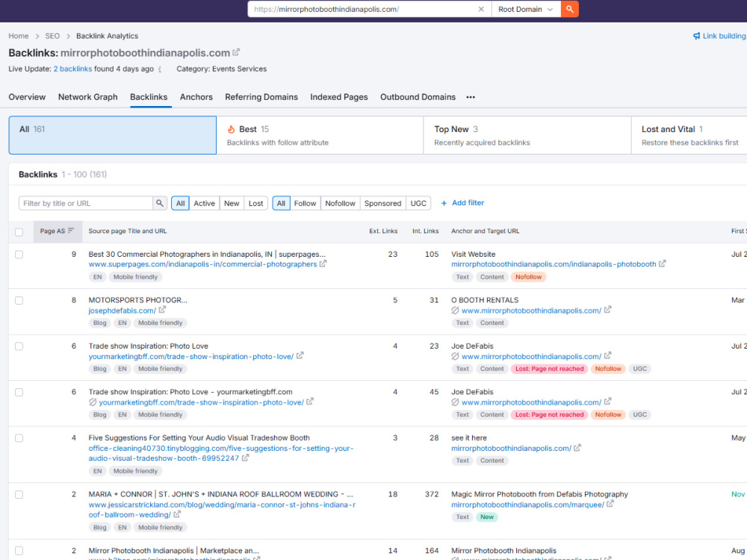Image resolution: width=747 pixels, height=560 pixels.
Task: Check the MOTORSPORTS PHOTOGR row checkbox
Action: (x=19, y=300)
